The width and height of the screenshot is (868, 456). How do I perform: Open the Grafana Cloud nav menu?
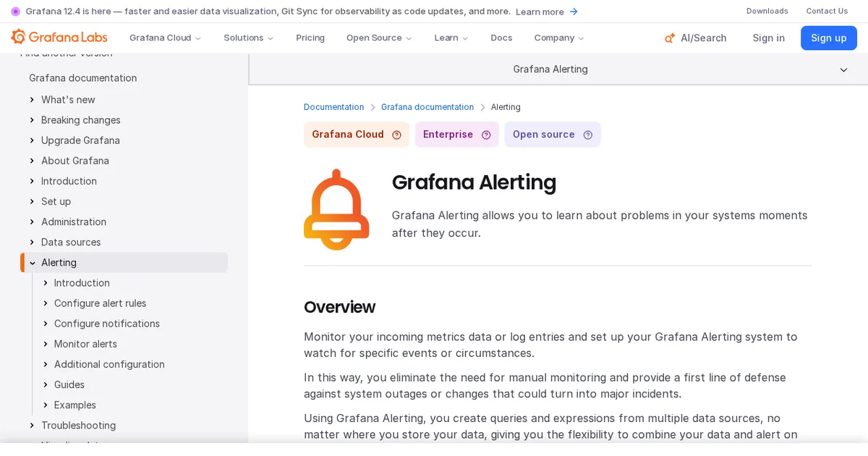click(165, 38)
